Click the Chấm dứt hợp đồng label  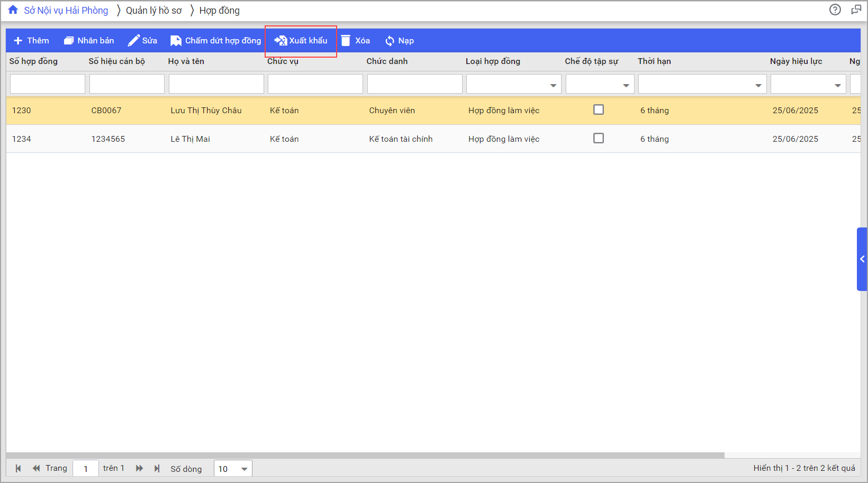point(223,41)
